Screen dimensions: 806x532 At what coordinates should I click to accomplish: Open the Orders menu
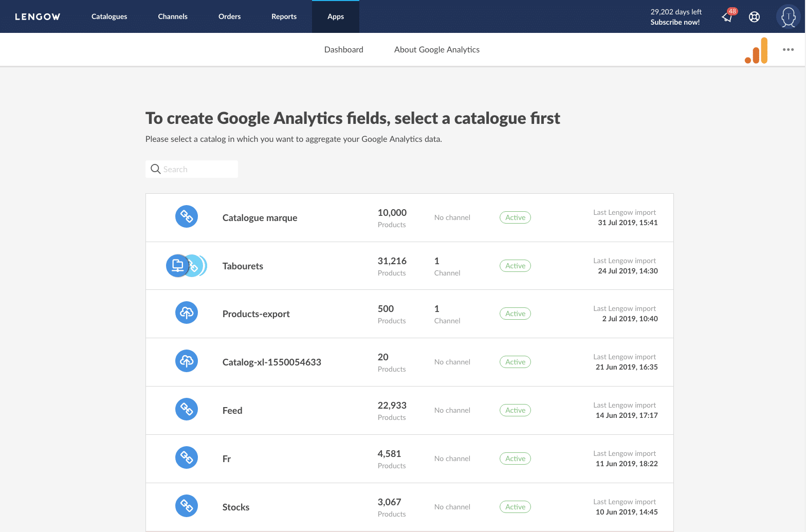pyautogui.click(x=229, y=16)
